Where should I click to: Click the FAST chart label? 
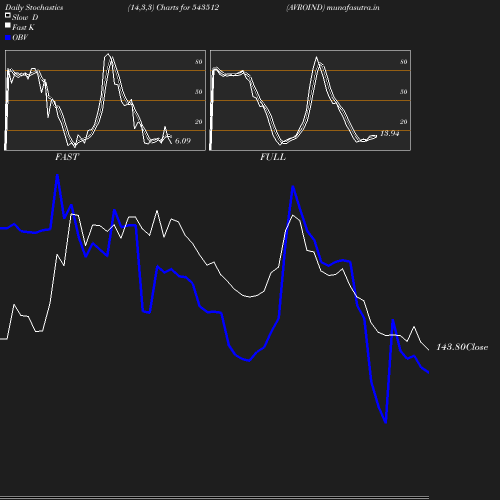(x=67, y=157)
